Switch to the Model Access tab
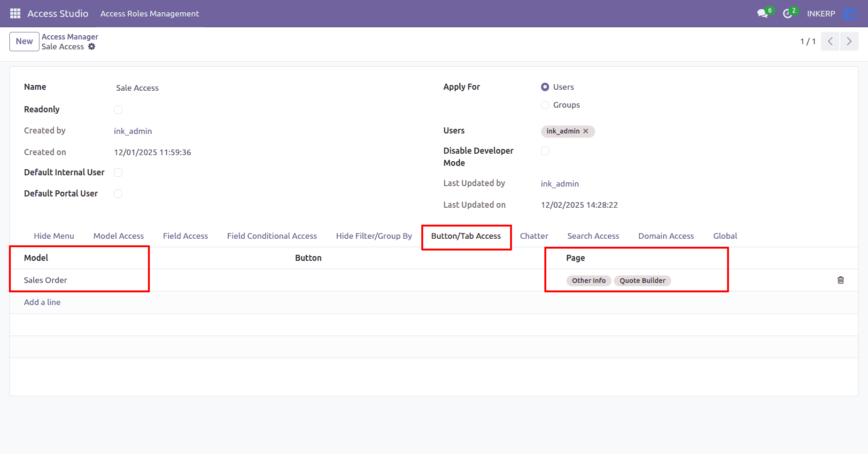868x454 pixels. (118, 236)
